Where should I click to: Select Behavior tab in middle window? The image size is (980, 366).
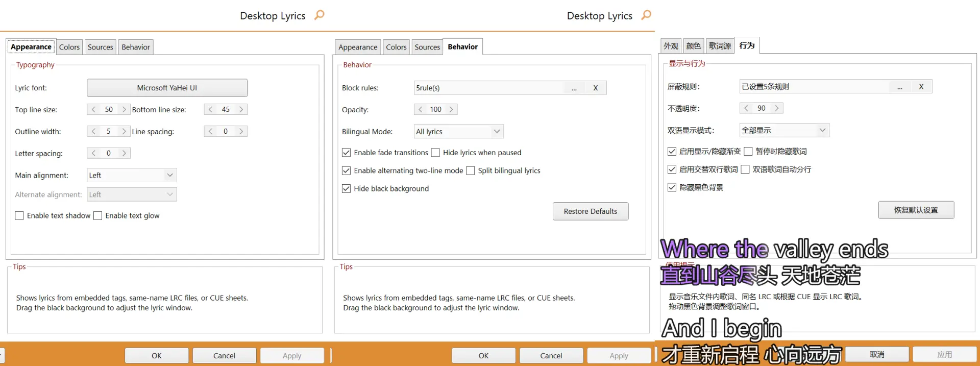coord(463,46)
